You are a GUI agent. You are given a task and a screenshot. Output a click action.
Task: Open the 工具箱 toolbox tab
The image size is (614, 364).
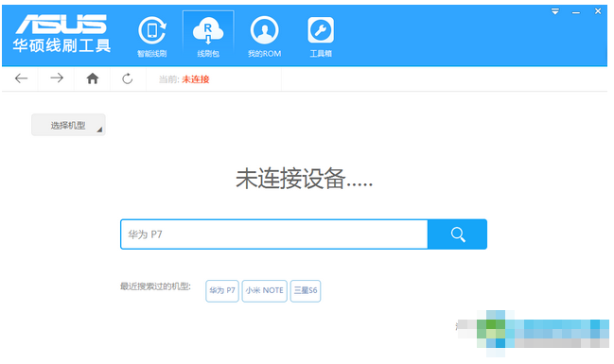click(321, 37)
